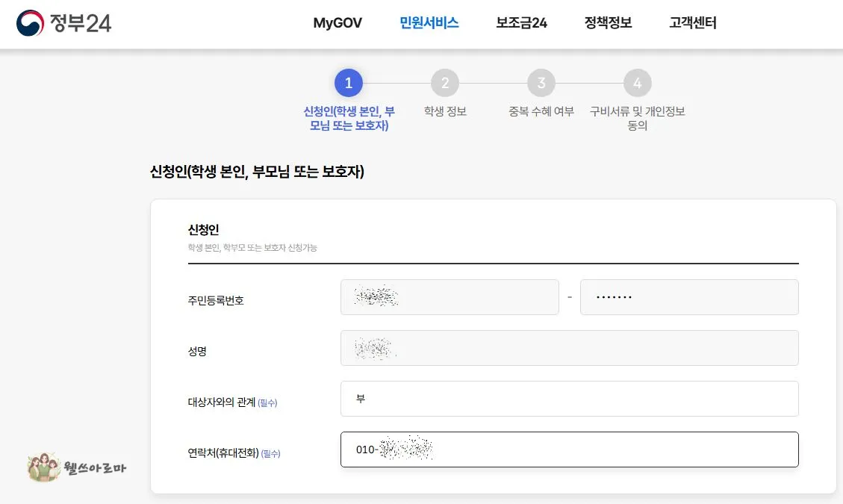Navigate to 정책정보

[607, 23]
